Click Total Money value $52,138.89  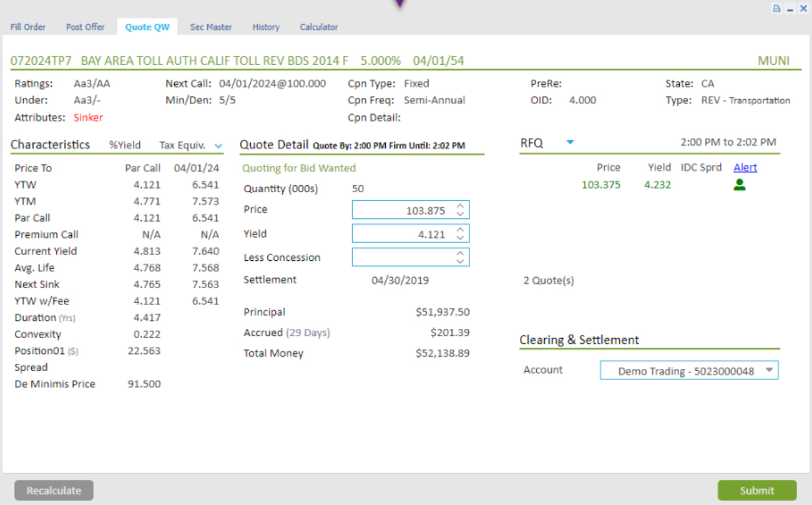(442, 353)
